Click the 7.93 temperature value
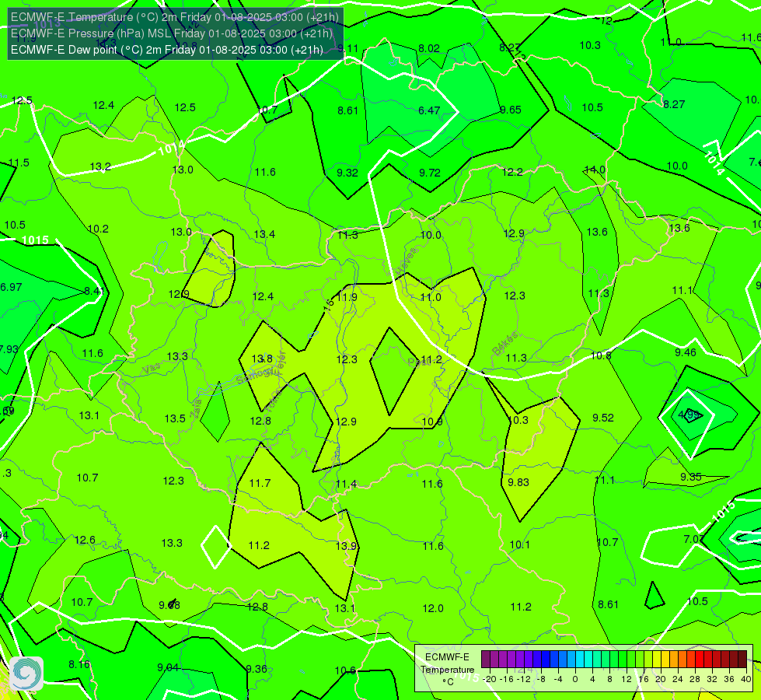The image size is (761, 700). 9,349
